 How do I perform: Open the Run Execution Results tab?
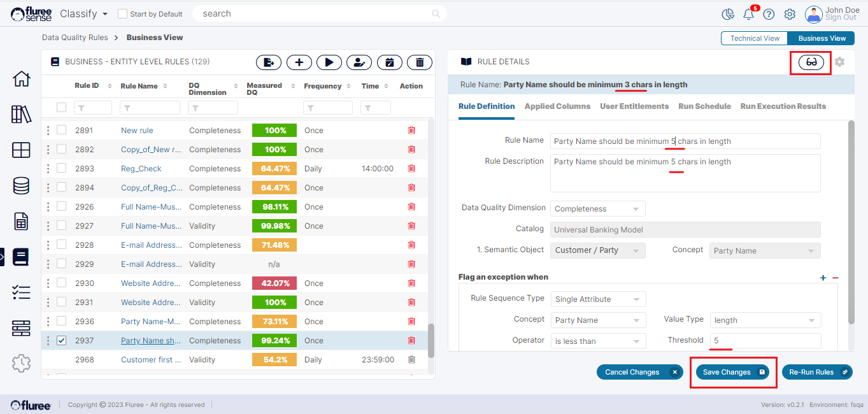tap(783, 106)
